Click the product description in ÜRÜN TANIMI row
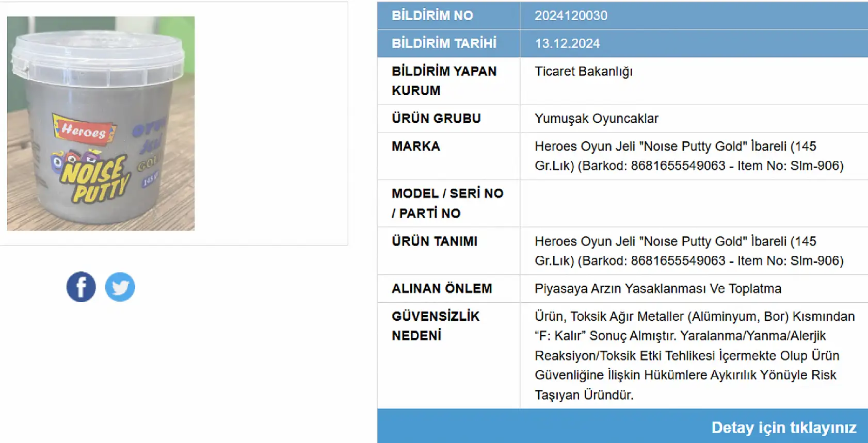Screen dimensions: 868x443 click(689, 251)
